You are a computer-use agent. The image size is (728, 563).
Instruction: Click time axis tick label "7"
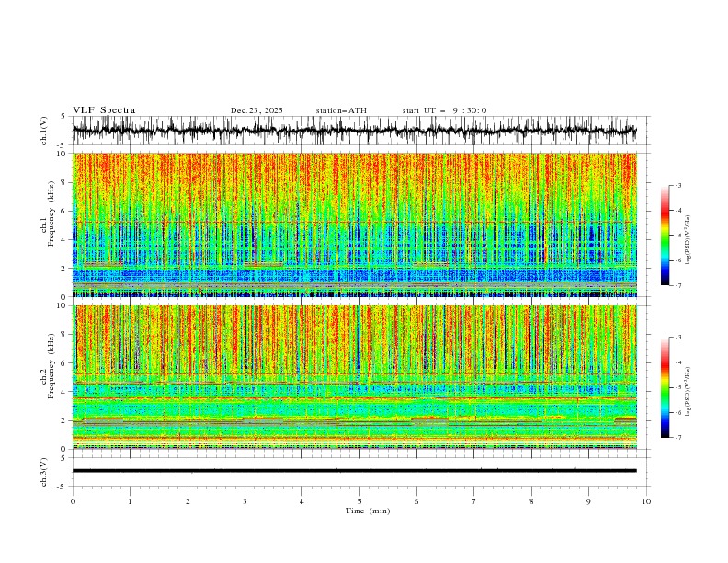point(474,501)
